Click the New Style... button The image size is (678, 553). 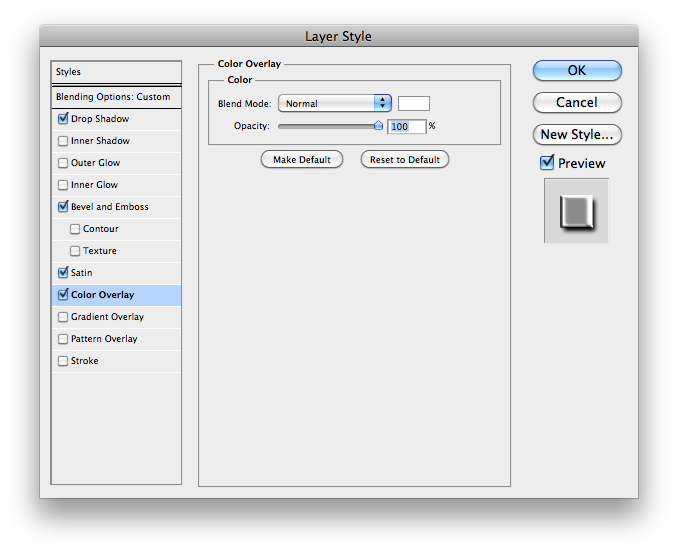point(577,134)
